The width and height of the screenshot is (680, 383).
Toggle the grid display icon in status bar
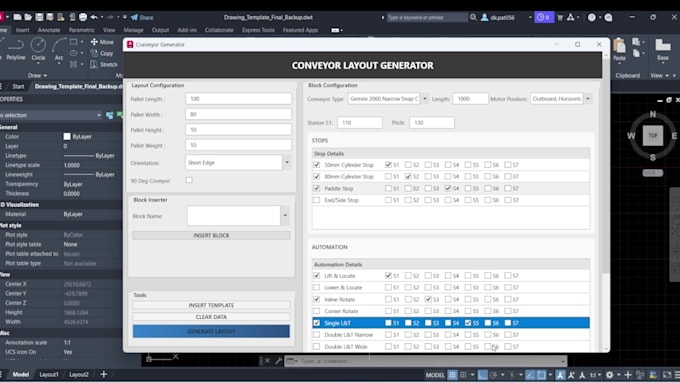(452, 375)
